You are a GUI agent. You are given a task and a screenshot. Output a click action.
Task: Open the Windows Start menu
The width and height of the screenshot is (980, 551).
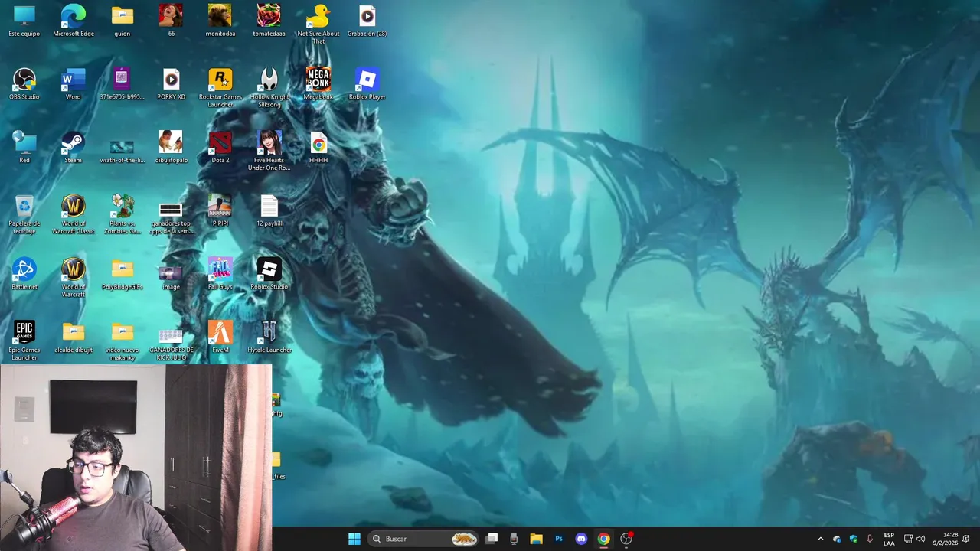pos(354,539)
